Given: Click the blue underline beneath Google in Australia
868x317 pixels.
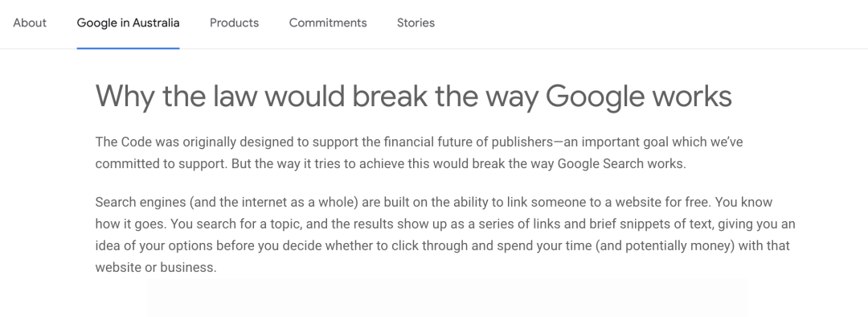Looking at the screenshot, I should tap(128, 47).
